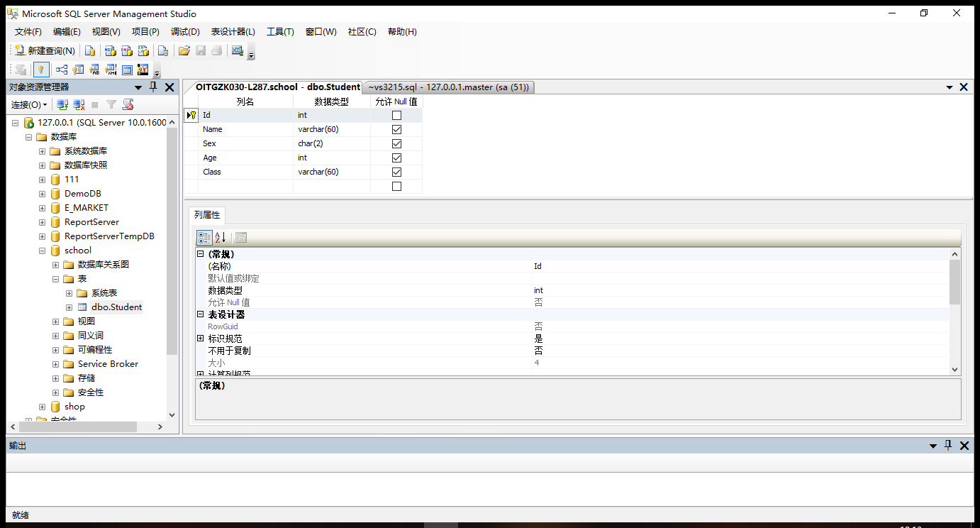
Task: Click the 数据类型 property value int
Action: coord(740,290)
